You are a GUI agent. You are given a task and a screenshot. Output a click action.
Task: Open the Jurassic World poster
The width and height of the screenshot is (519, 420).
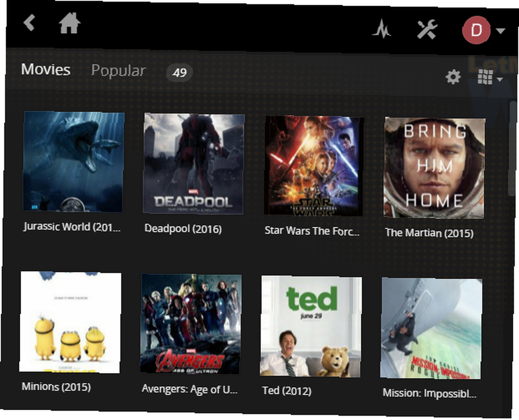click(73, 162)
